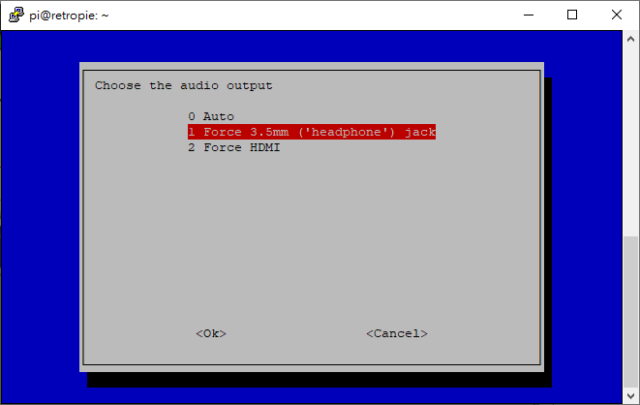640x405 pixels.
Task: Click the black drop shadow under the dialog
Action: tap(318, 380)
